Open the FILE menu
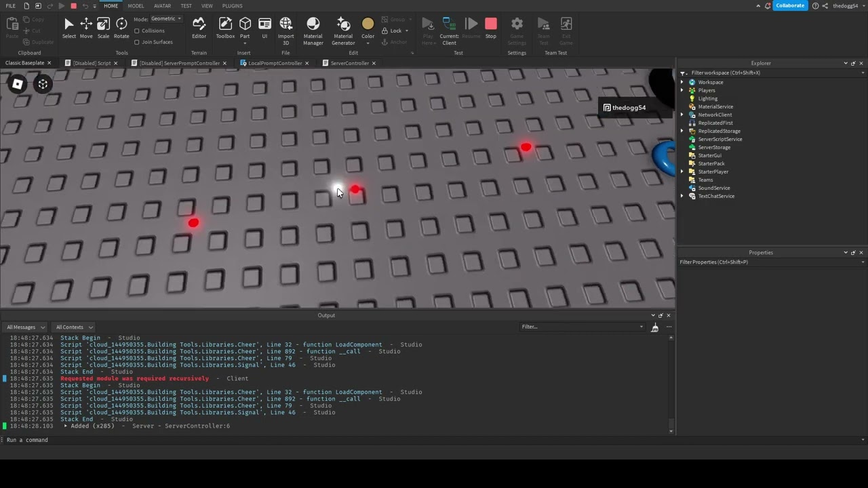868x488 pixels. tap(10, 6)
